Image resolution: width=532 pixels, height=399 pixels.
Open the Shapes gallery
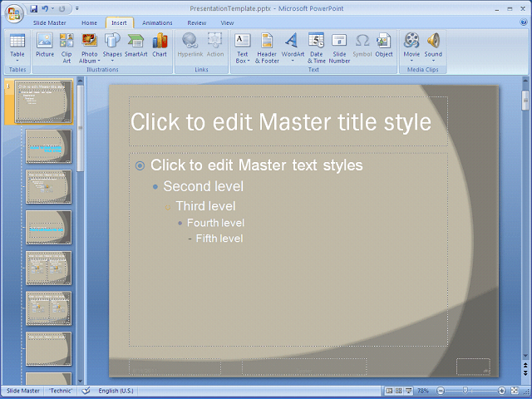(112, 44)
